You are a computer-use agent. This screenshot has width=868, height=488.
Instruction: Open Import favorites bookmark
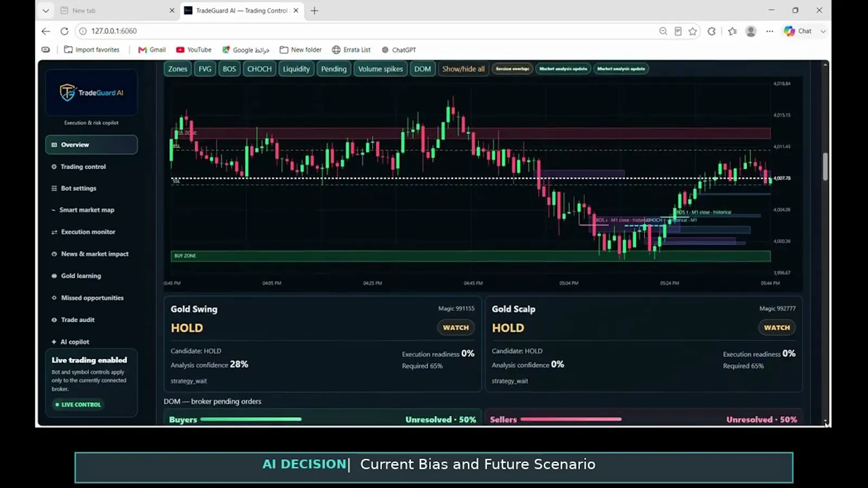[x=92, y=49]
